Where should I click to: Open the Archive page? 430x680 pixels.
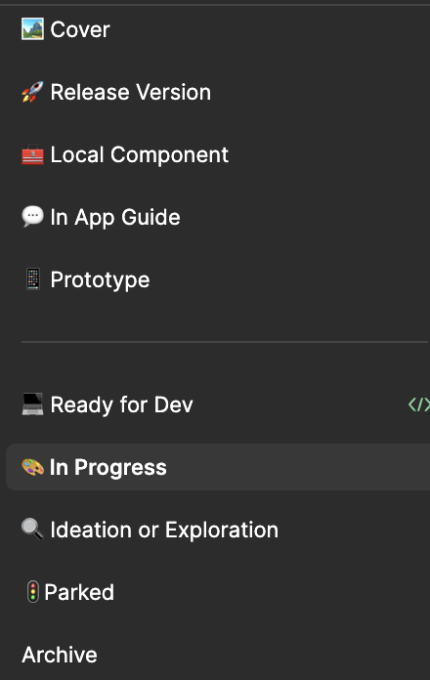coord(218,654)
